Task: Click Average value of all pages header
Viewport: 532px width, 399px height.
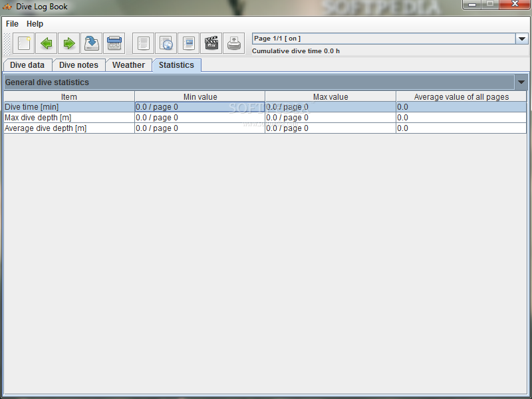Action: (462, 96)
